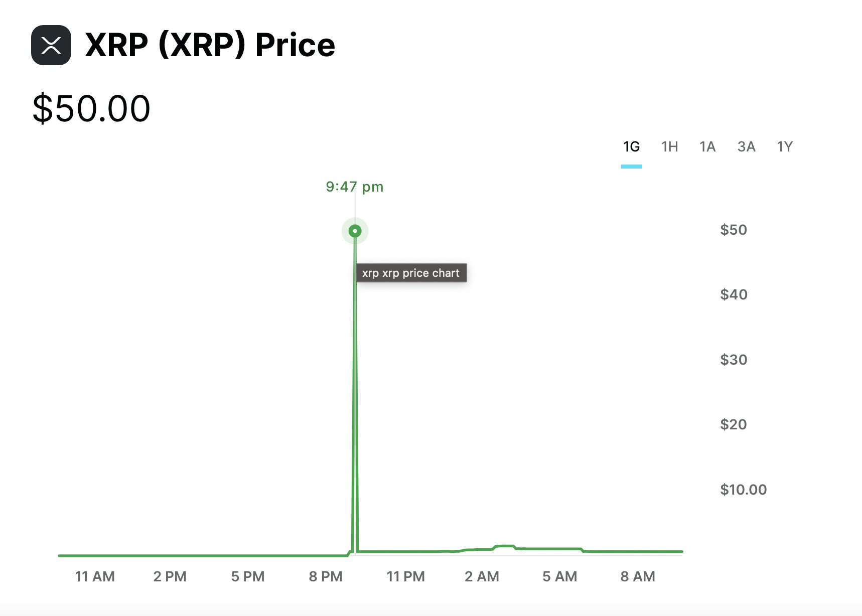The height and width of the screenshot is (616, 862).
Task: Click the 'xrp xrp price chart' tooltip
Action: 411,273
